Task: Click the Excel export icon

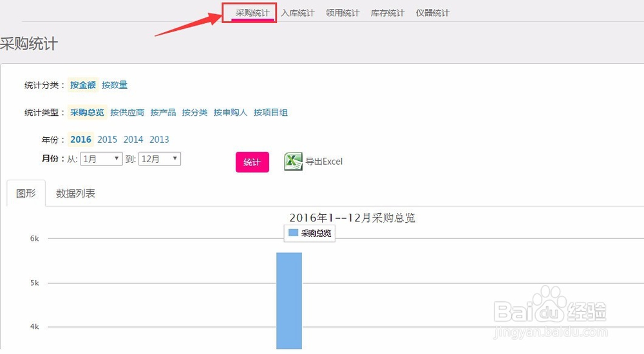Action: tap(293, 162)
